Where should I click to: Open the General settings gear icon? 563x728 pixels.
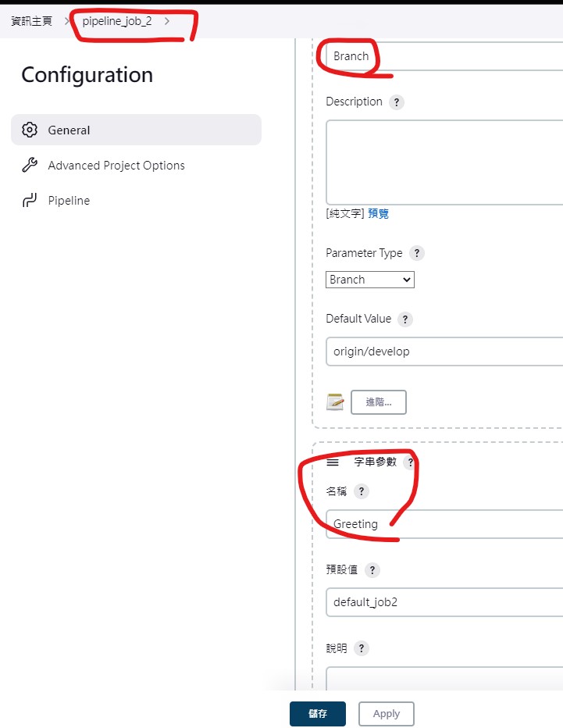click(30, 130)
